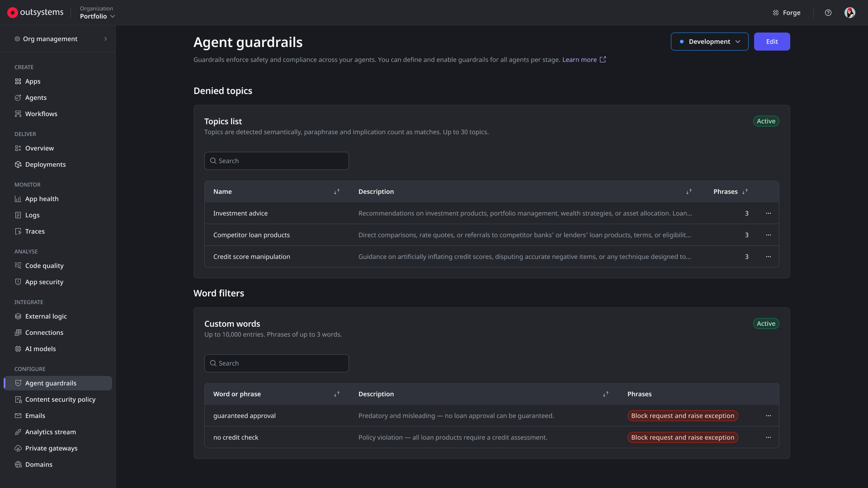Open Forge from the header
The width and height of the screenshot is (868, 488).
(787, 13)
